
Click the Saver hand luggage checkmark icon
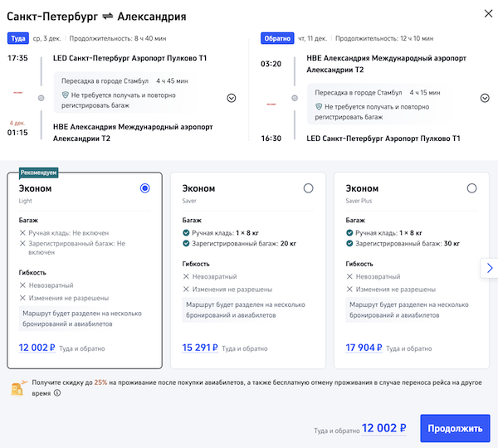186,233
